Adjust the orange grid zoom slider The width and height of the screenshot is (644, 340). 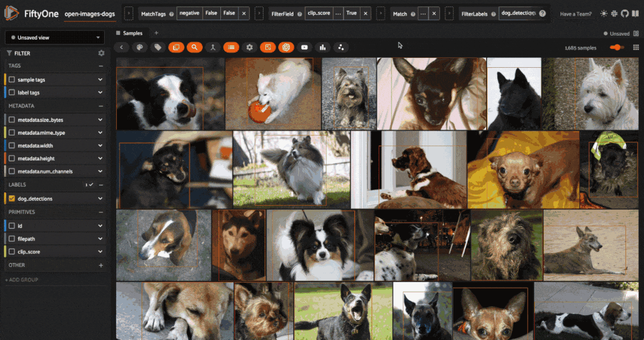click(x=617, y=47)
